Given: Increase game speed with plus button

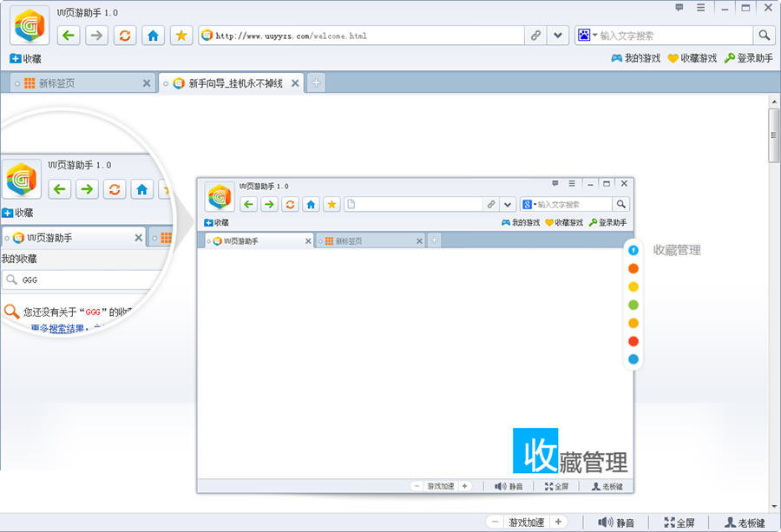Looking at the screenshot, I should point(558,522).
